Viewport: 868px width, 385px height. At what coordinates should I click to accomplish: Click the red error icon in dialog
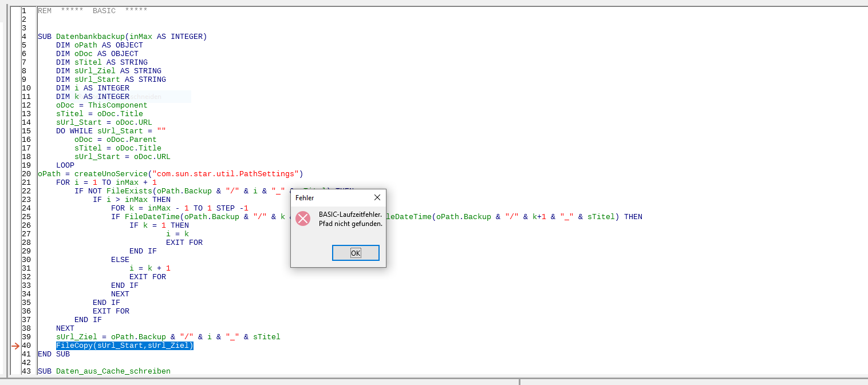click(303, 218)
